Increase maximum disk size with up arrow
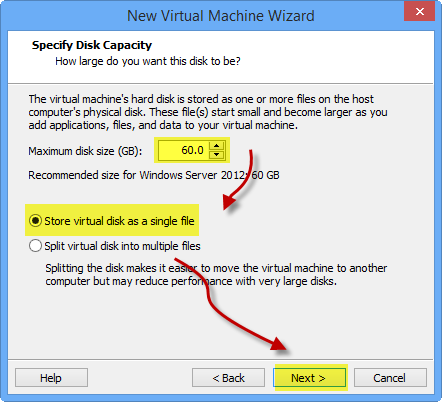Screen dimensions: 442x402 pos(217,146)
